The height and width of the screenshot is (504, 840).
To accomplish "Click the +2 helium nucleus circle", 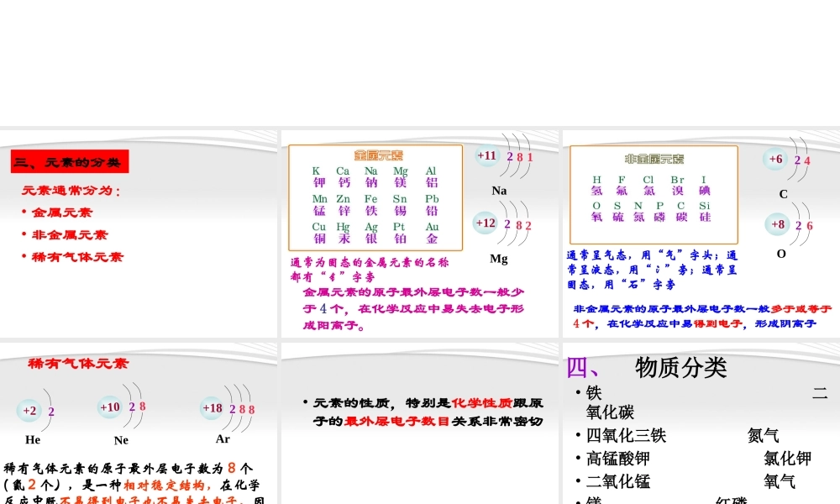I will click(29, 411).
